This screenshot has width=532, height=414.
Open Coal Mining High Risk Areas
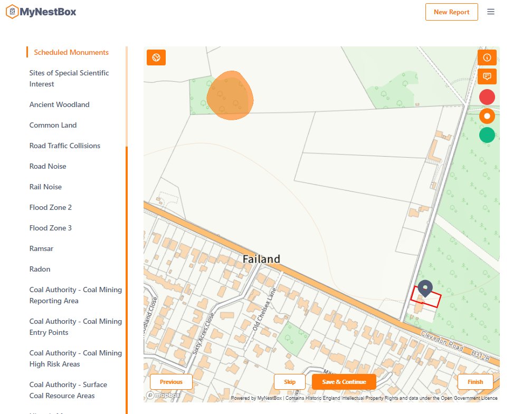[x=75, y=359]
